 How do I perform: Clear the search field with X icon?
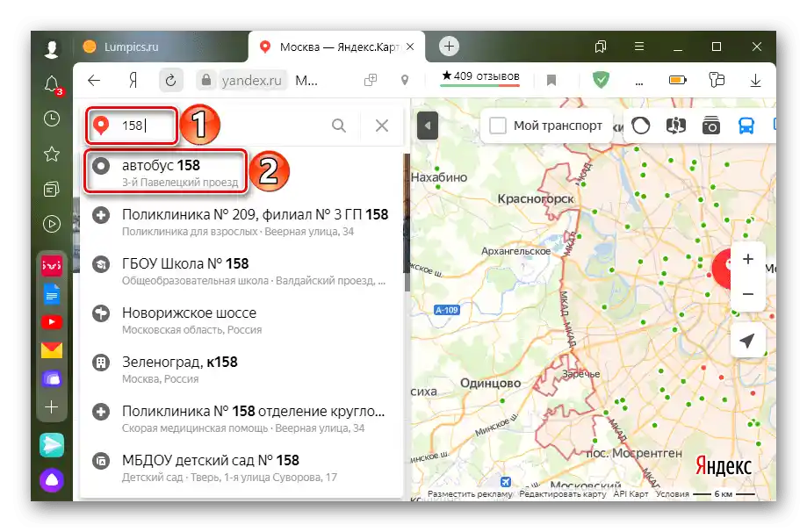coord(381,125)
